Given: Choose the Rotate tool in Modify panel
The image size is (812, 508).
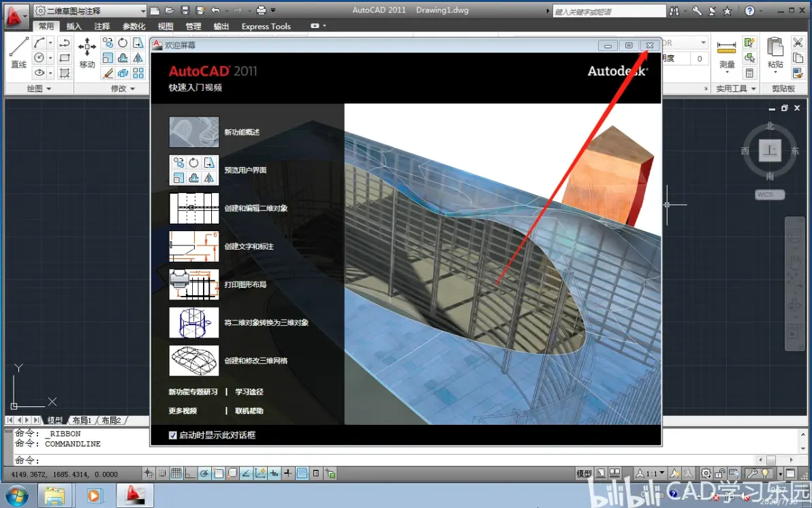Looking at the screenshot, I should 123,42.
